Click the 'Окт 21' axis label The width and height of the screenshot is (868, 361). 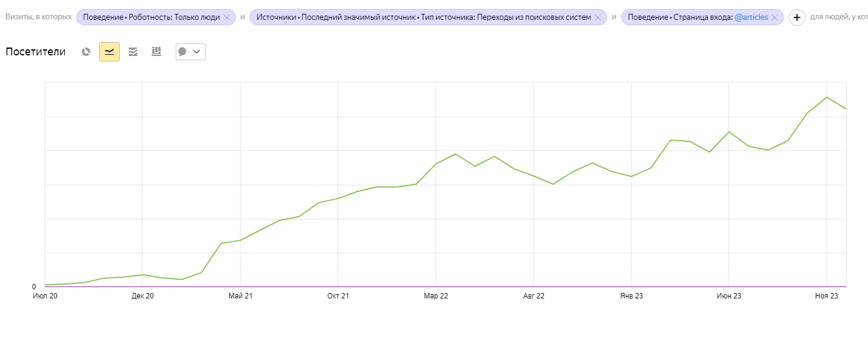click(x=337, y=296)
